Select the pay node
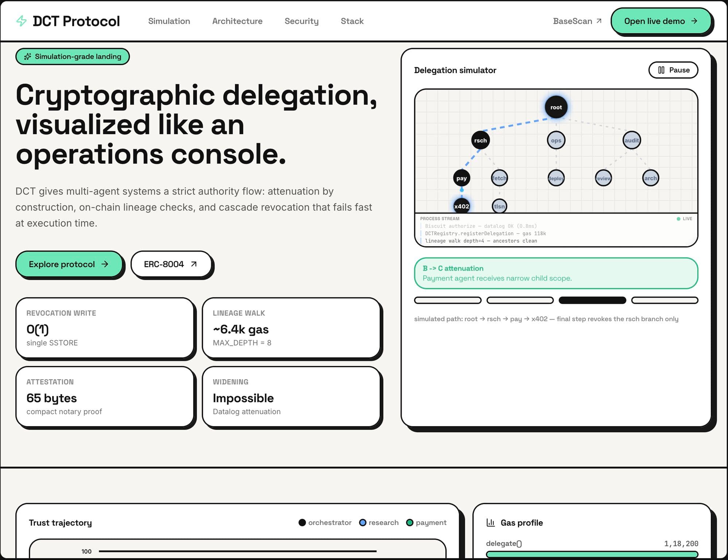Image resolution: width=728 pixels, height=560 pixels. tap(461, 178)
